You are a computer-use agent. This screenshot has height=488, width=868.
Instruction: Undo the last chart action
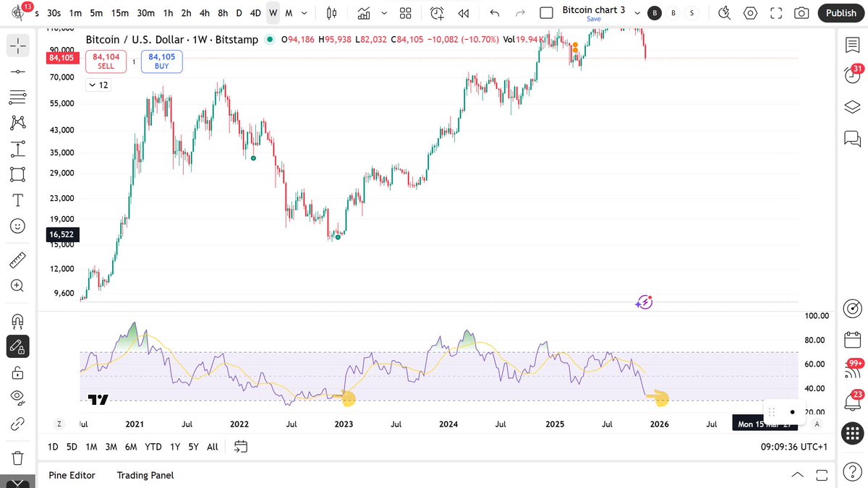point(495,13)
